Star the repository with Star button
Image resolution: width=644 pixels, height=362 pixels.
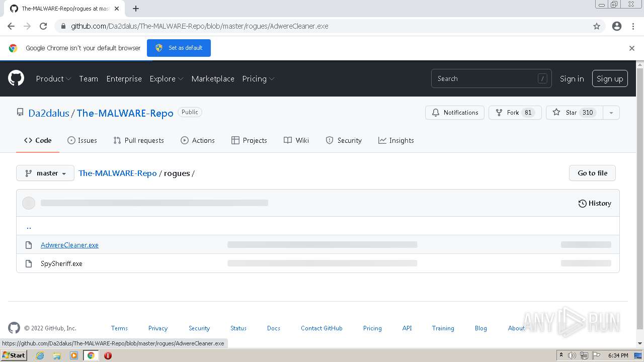(574, 113)
